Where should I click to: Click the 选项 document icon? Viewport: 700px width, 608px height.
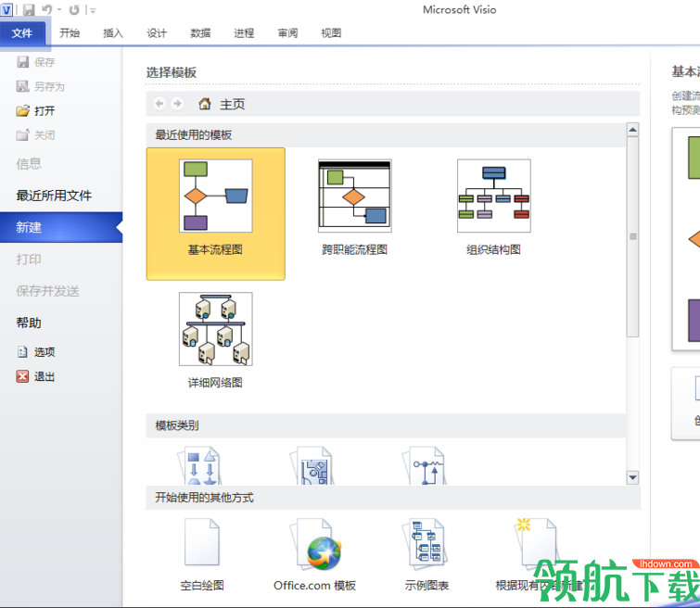[22, 352]
